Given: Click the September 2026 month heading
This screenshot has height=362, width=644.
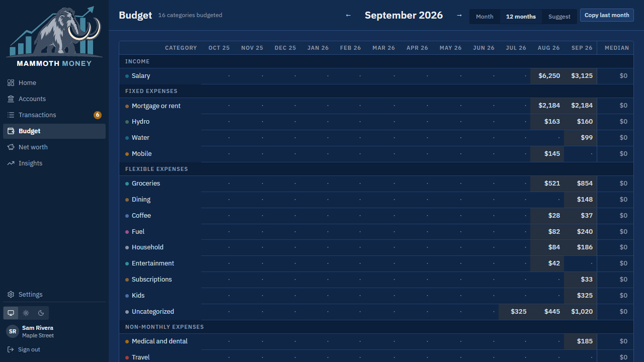Looking at the screenshot, I should (404, 15).
